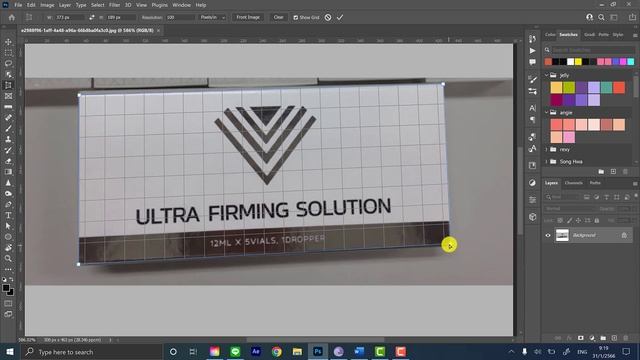
Task: Go to the Photoshop Home screen
Action: pyautogui.click(x=11, y=17)
